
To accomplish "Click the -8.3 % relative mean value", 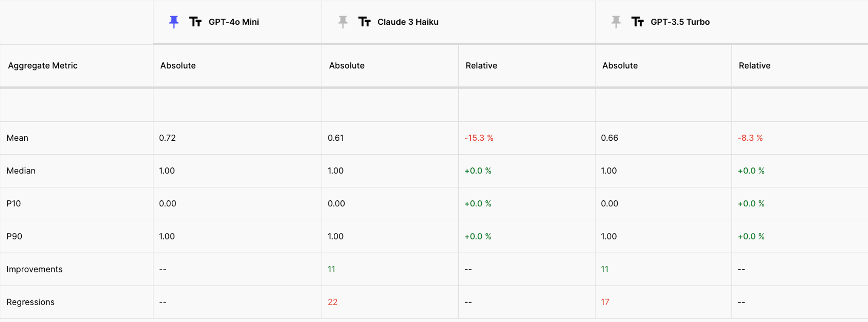I will (x=750, y=138).
